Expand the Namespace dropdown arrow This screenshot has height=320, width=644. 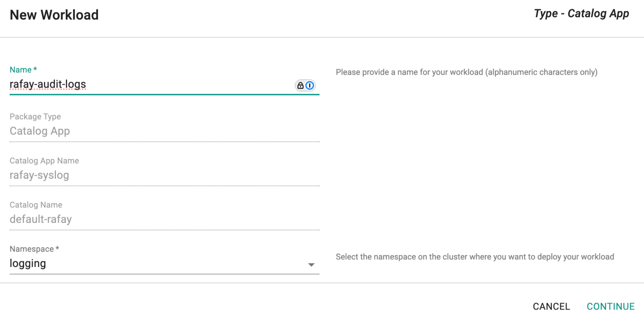tap(311, 265)
